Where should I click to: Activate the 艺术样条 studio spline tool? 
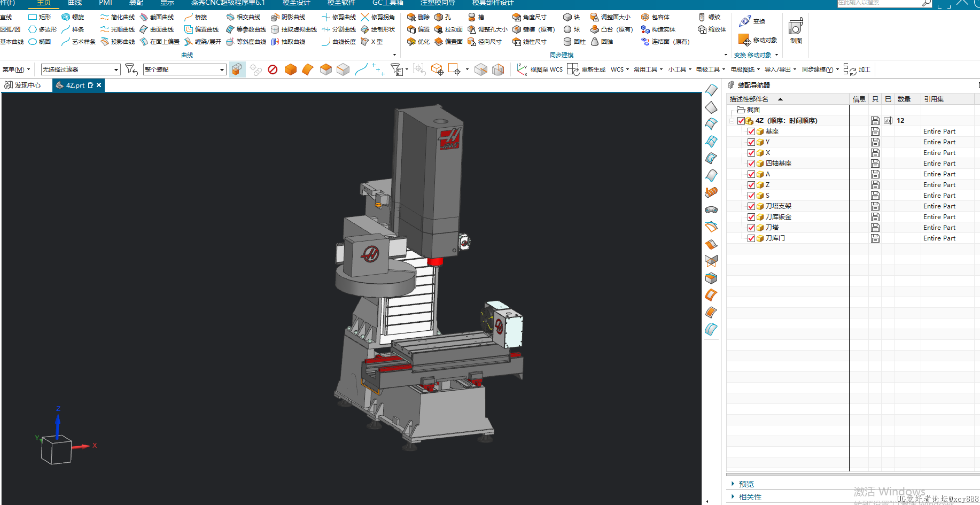78,42
